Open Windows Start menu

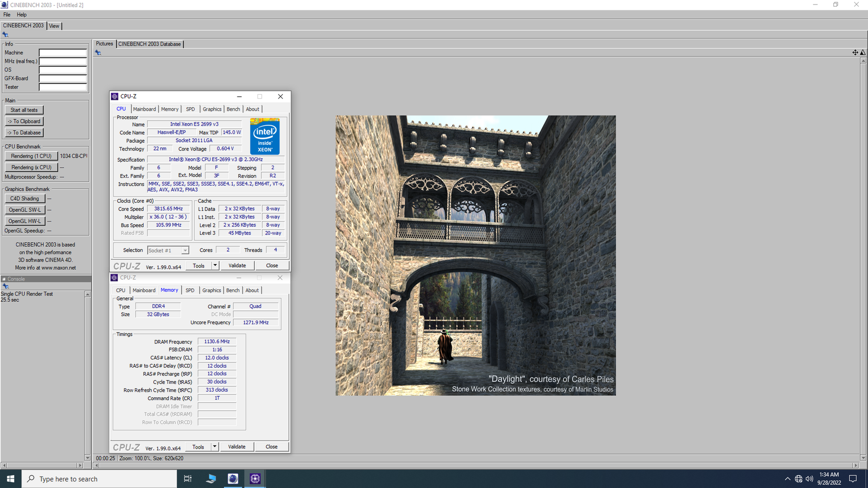pyautogui.click(x=10, y=479)
